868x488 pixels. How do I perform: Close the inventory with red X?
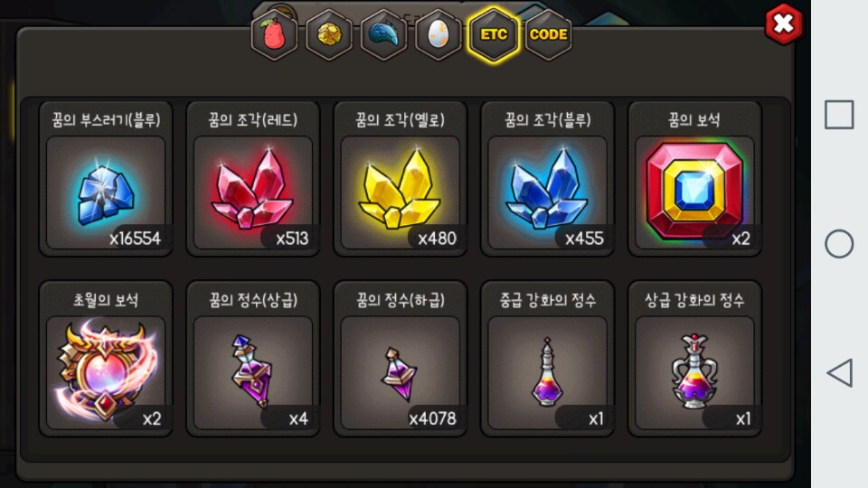pyautogui.click(x=783, y=23)
